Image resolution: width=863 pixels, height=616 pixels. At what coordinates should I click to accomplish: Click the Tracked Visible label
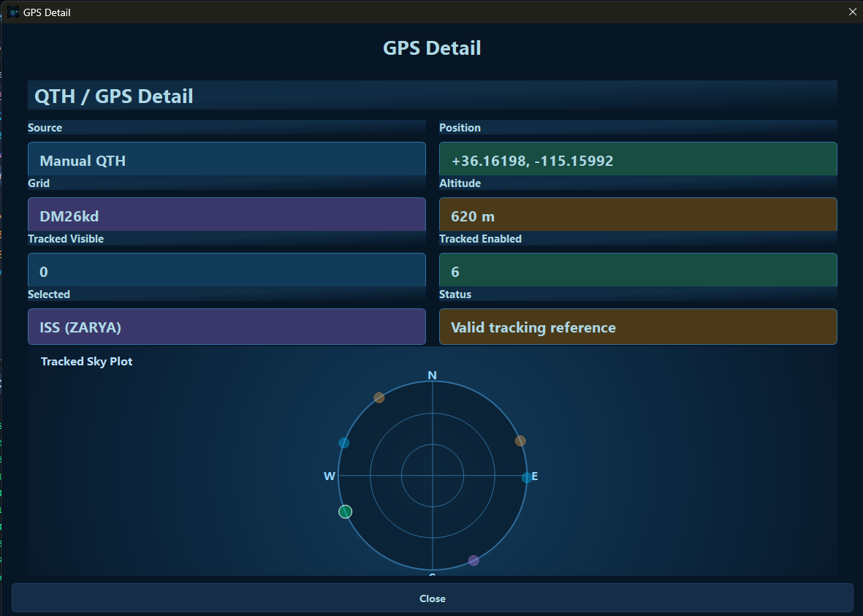pyautogui.click(x=66, y=238)
